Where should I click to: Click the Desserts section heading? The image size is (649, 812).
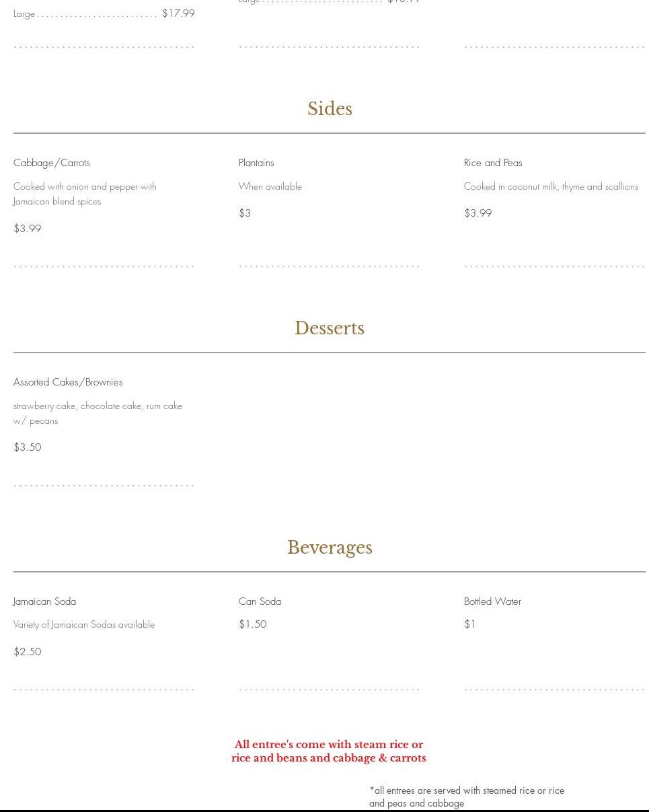pos(330,328)
